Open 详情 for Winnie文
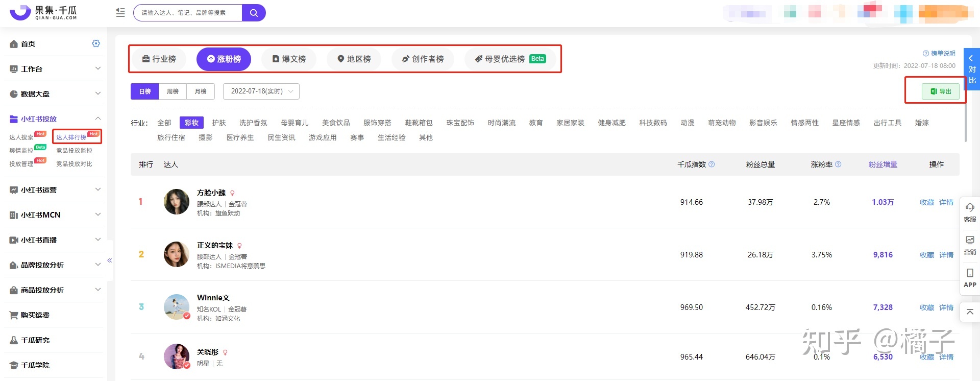This screenshot has width=980, height=381. 946,307
